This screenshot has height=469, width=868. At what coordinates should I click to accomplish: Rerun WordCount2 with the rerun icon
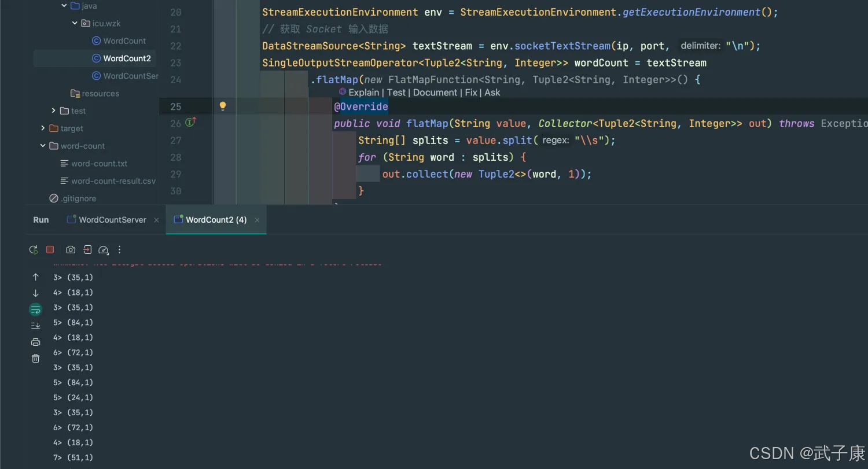(34, 250)
